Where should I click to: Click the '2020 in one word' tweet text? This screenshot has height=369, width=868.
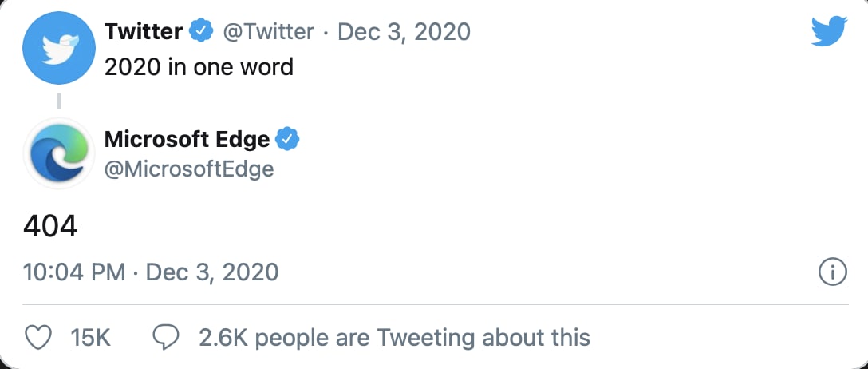[199, 66]
